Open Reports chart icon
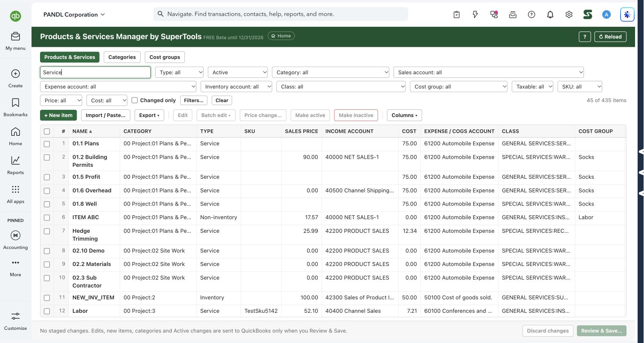 pos(15,160)
